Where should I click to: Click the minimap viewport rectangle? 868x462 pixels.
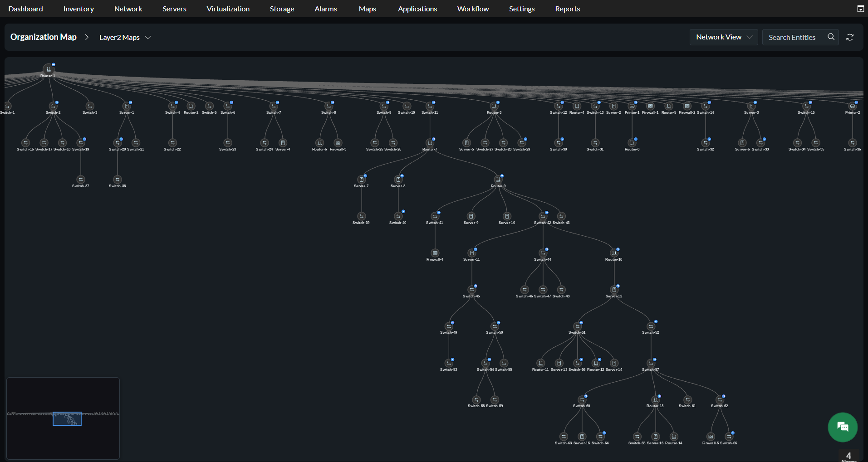pos(67,418)
